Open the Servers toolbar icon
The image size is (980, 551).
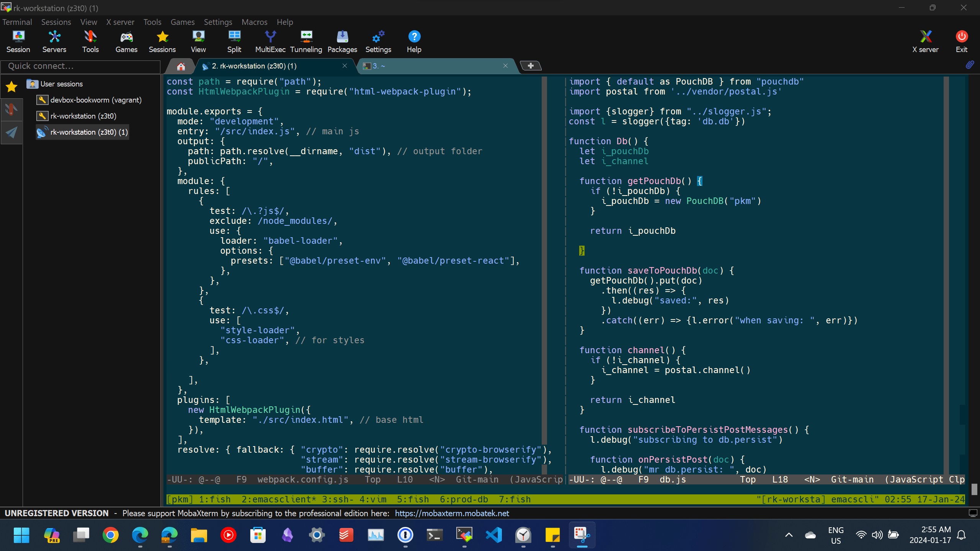[54, 42]
